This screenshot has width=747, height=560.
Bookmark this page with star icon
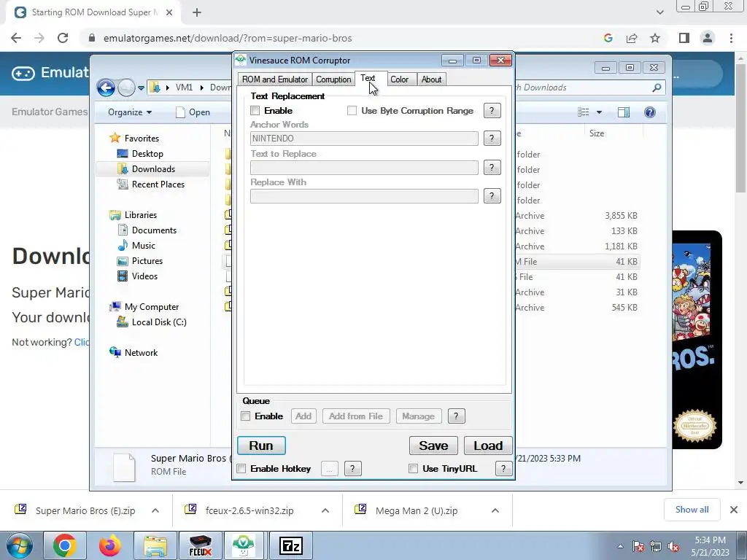point(655,38)
